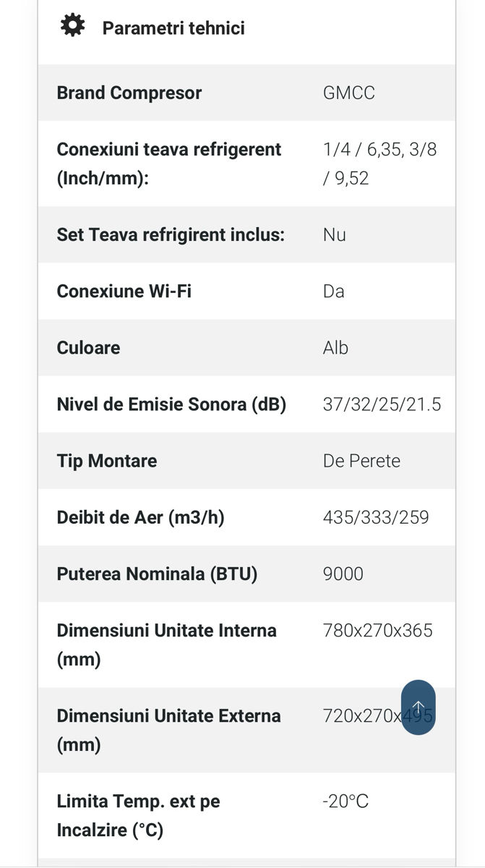Select the Culoare row label
The width and height of the screenshot is (485, 868).
pyautogui.click(x=89, y=347)
